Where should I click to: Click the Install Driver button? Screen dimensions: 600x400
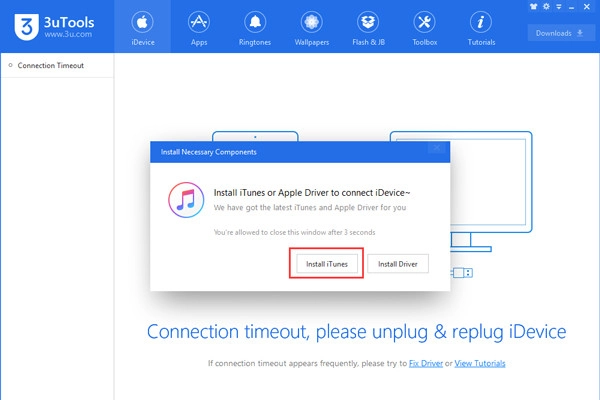398,263
